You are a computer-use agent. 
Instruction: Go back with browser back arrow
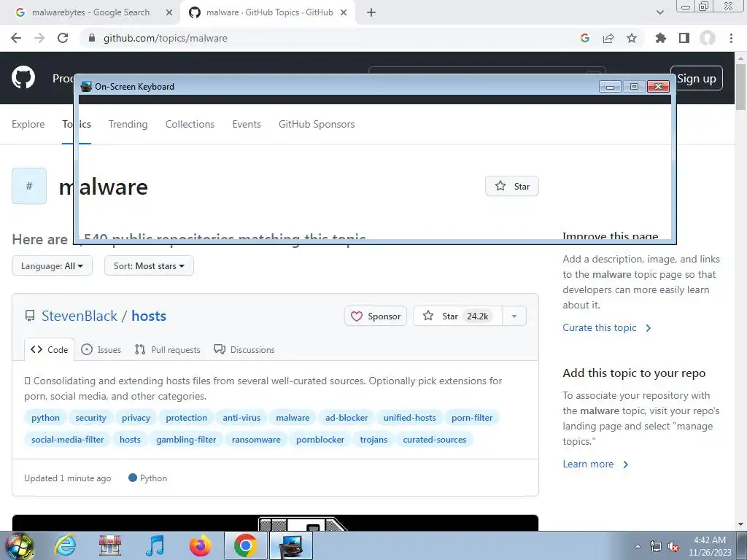click(16, 38)
